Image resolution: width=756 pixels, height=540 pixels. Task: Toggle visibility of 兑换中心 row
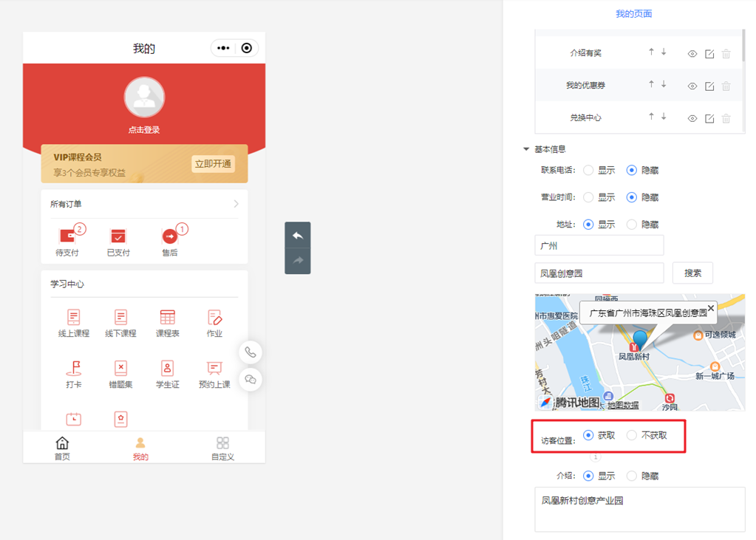click(692, 119)
